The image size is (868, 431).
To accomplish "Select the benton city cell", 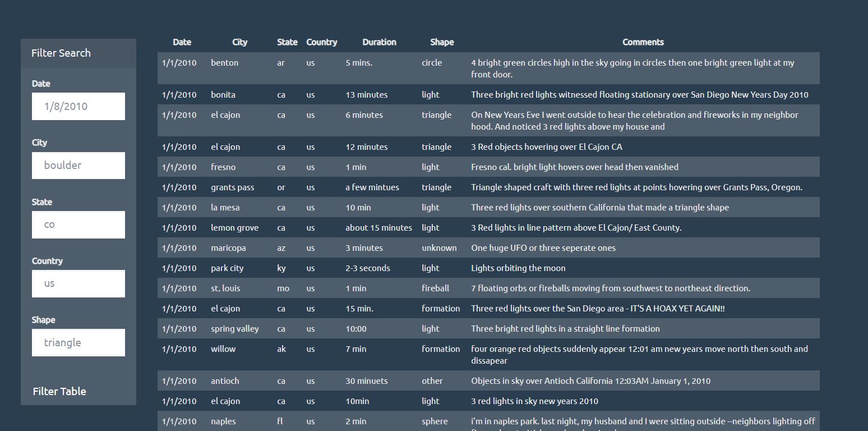I will click(x=224, y=63).
